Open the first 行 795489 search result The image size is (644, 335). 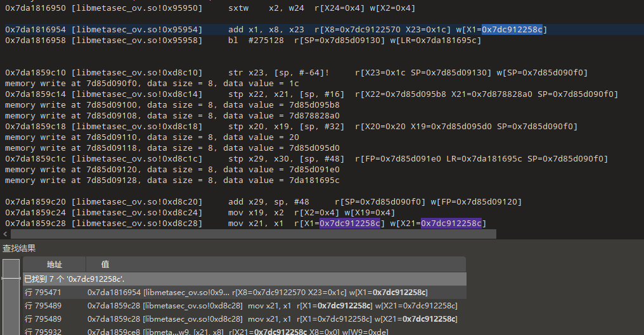coord(254,305)
